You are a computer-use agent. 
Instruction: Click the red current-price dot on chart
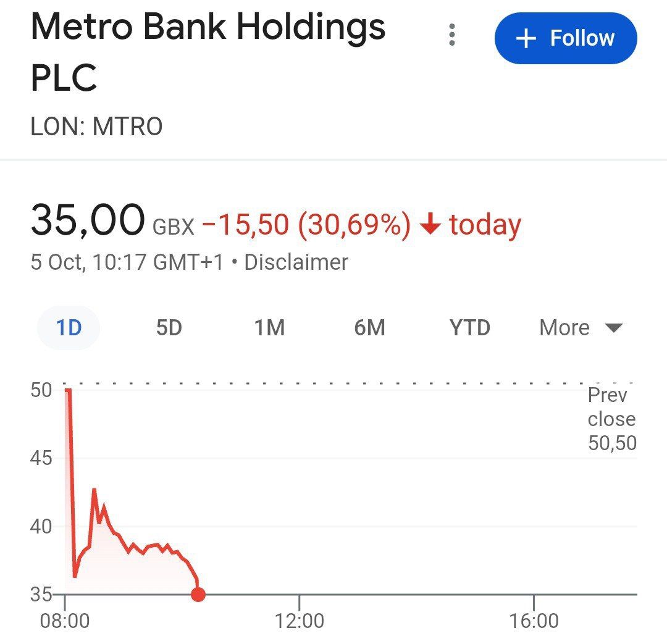click(198, 595)
